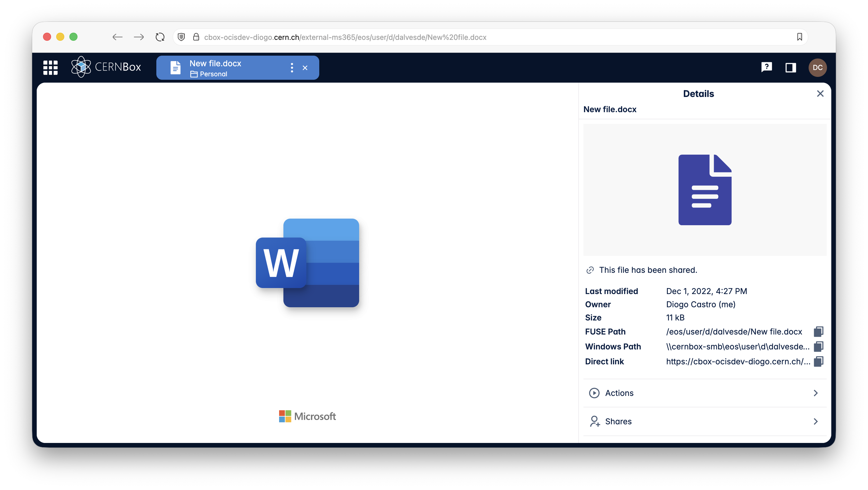Screen dimensions: 868x490
Task: Select the New file.docx tab
Action: [x=216, y=63]
